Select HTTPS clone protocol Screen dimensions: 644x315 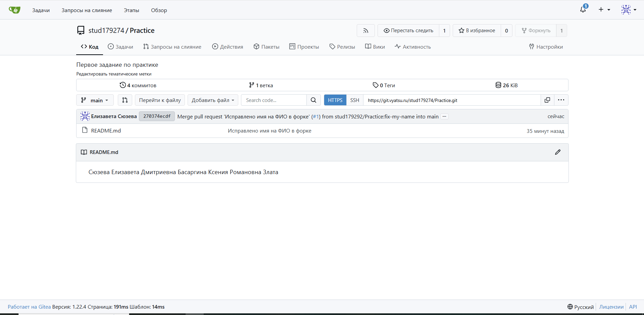(335, 100)
